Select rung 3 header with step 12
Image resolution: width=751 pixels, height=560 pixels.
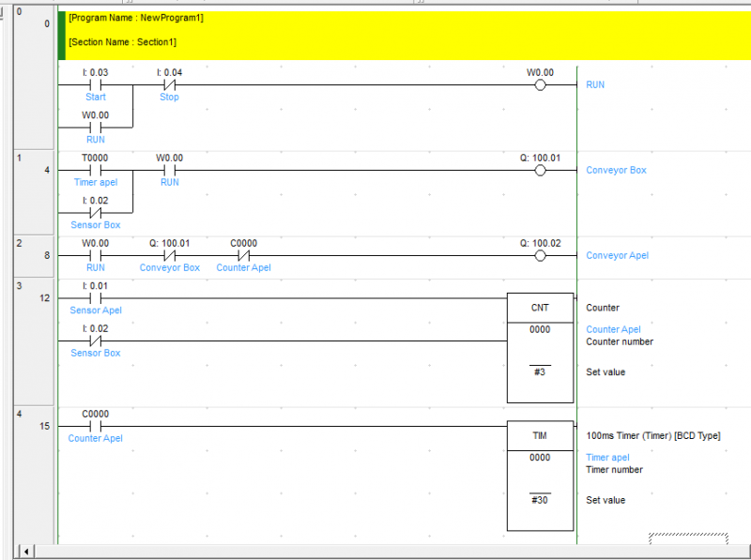(34, 342)
